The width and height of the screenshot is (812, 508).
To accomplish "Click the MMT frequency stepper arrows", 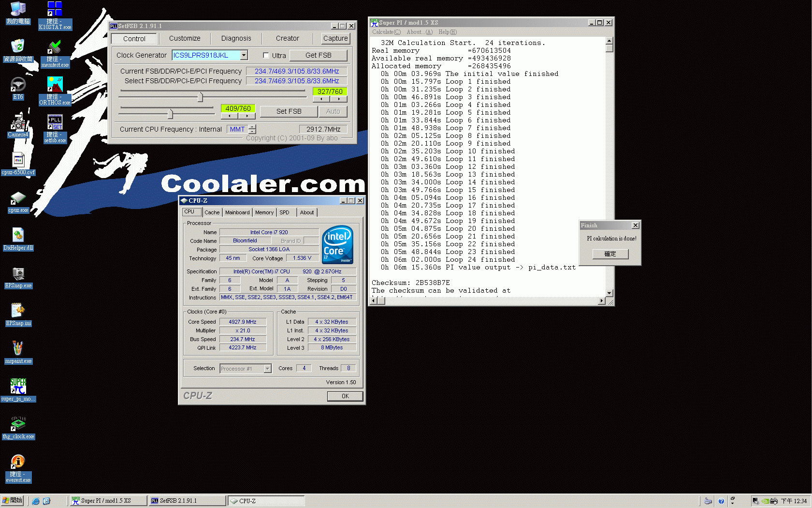I will 252,129.
